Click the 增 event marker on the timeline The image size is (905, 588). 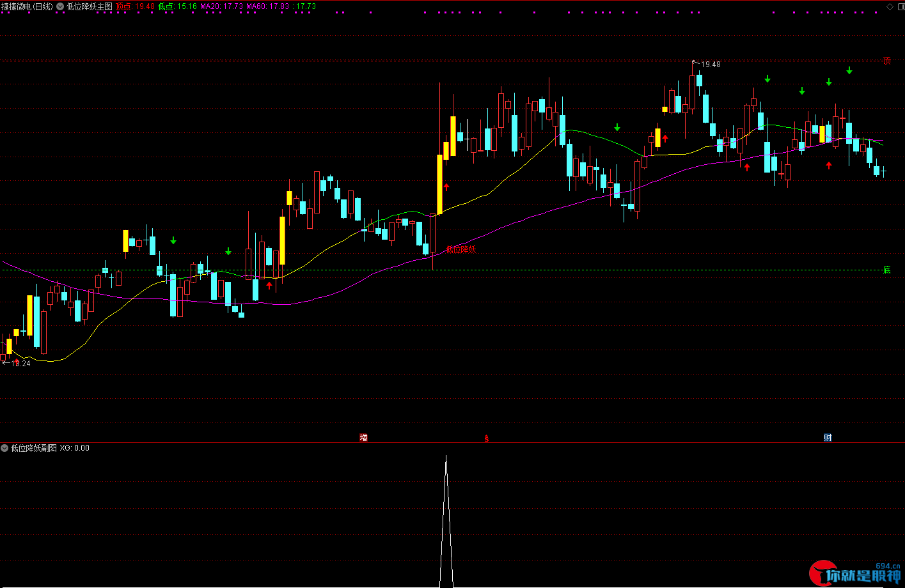coord(363,438)
